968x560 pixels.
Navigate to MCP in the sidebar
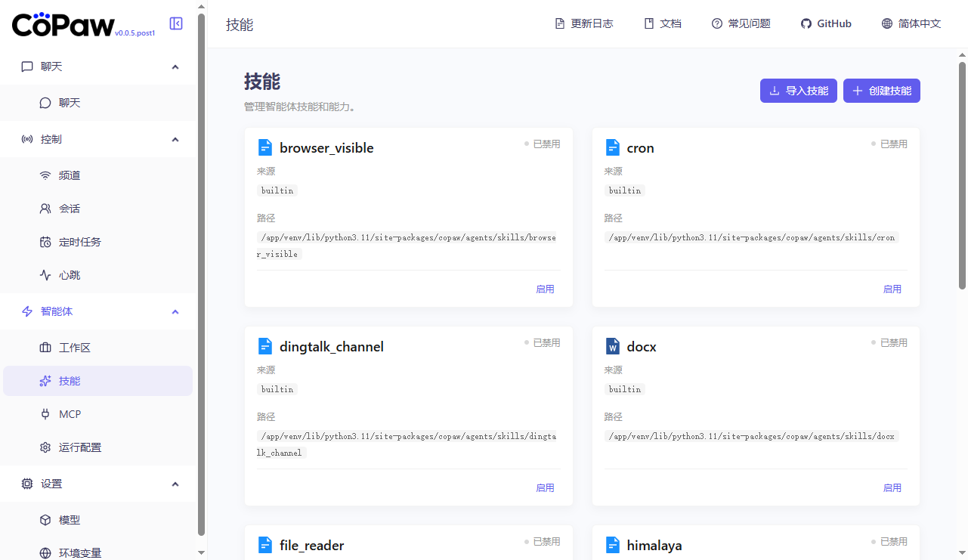tap(70, 414)
